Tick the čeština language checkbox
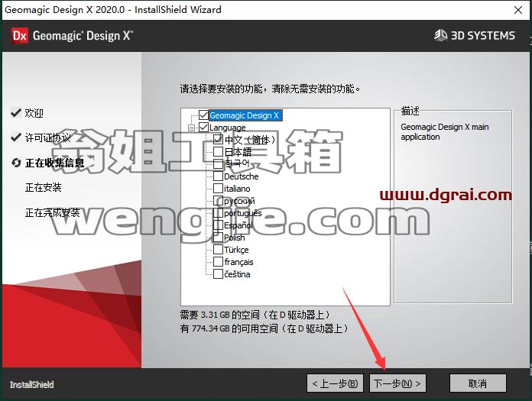Screen dimensions: 532x401 (218, 274)
